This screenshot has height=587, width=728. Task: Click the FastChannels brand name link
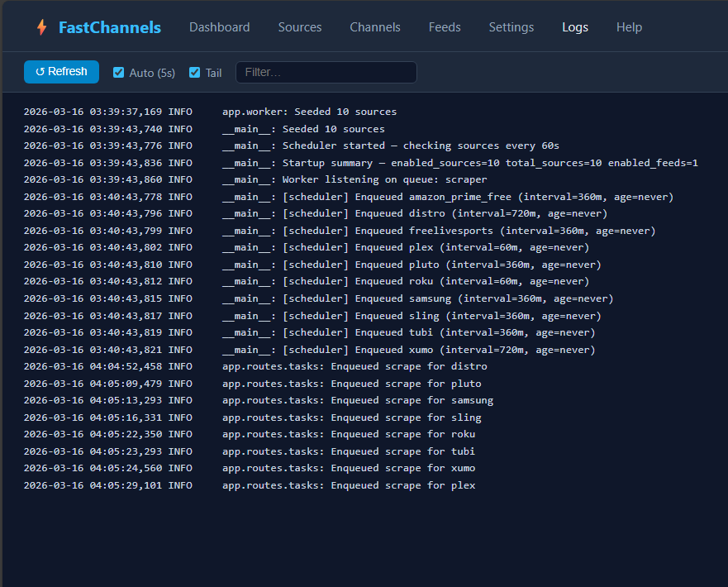[109, 27]
